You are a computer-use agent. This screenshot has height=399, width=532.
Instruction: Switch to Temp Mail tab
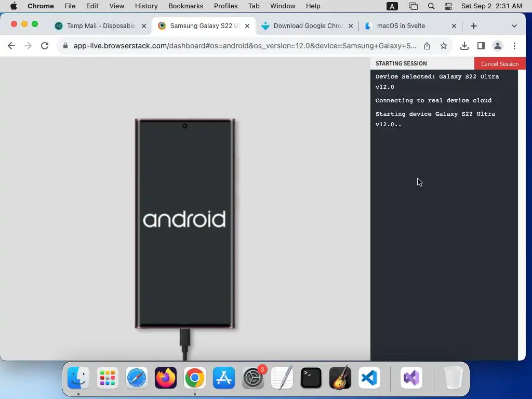point(100,26)
